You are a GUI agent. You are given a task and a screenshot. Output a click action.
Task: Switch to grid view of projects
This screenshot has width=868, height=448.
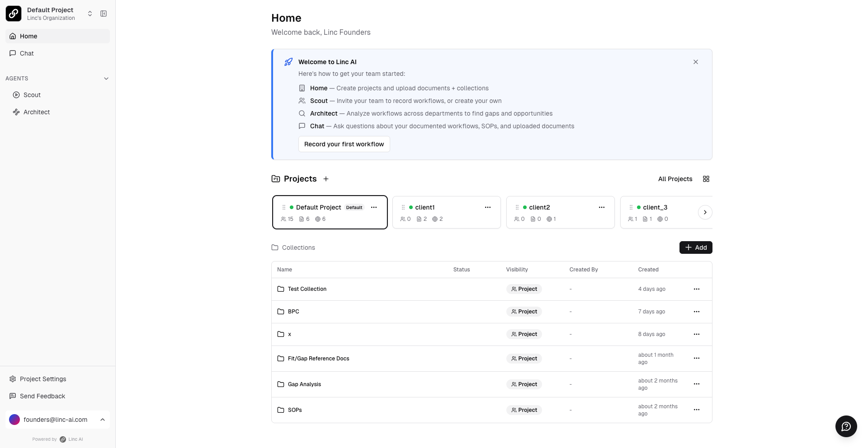(x=706, y=179)
